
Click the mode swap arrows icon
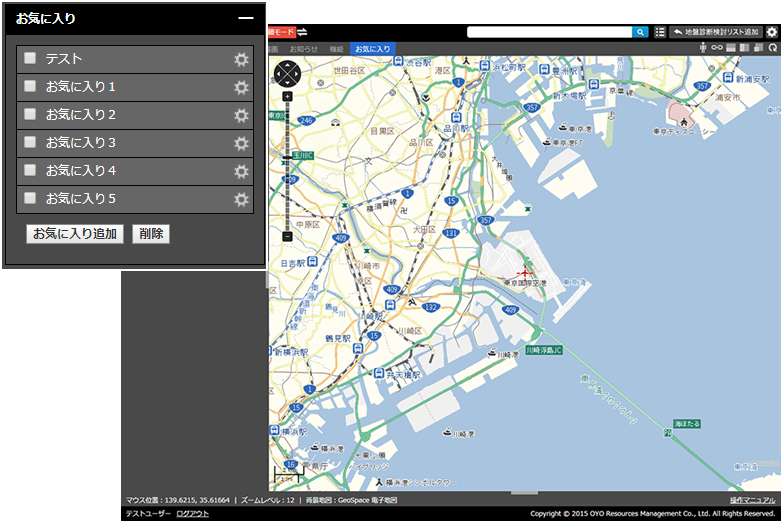[303, 33]
